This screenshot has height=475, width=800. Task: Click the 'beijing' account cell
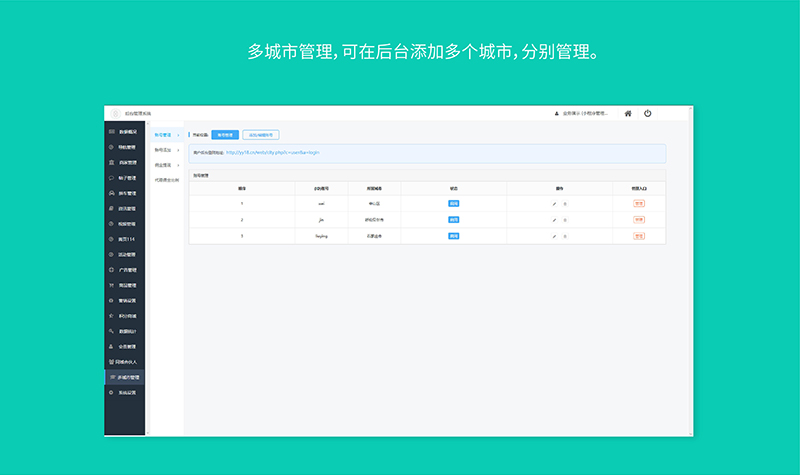pos(321,236)
